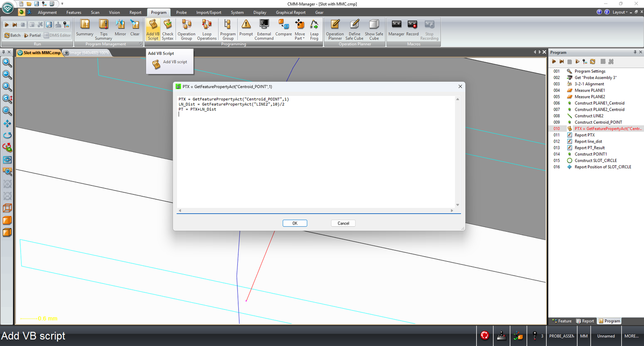This screenshot has height=346, width=644.
Task: Select the Rotate view tool in sidebar
Action: 7,135
